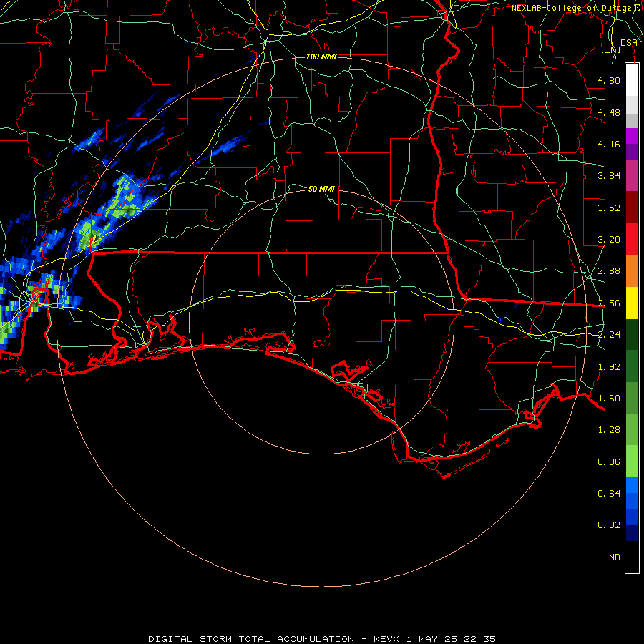The image size is (644, 644).
Task: Click the 0.96 legend value
Action: click(x=609, y=462)
